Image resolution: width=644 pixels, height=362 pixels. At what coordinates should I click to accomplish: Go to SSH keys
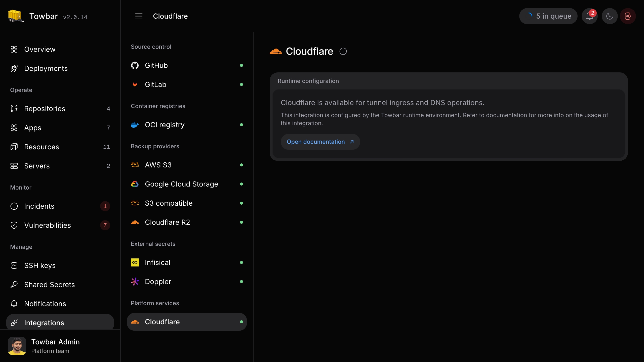(x=60, y=265)
